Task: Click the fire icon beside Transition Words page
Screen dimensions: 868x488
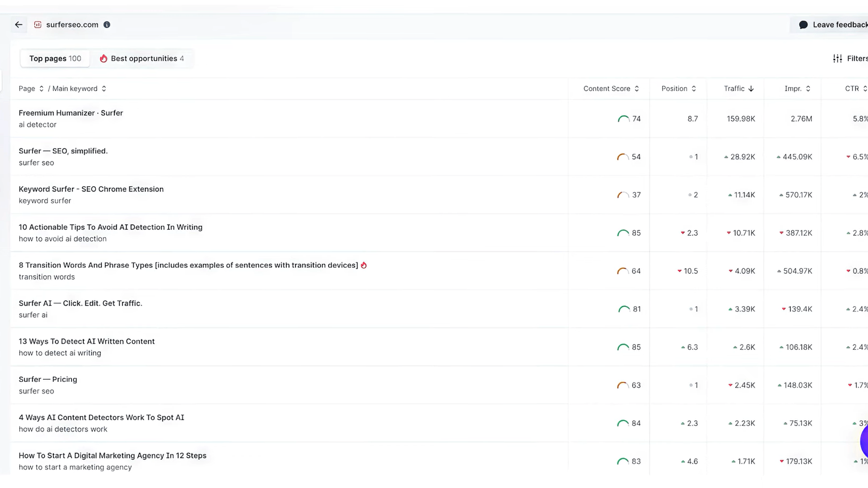Action: pyautogui.click(x=364, y=265)
